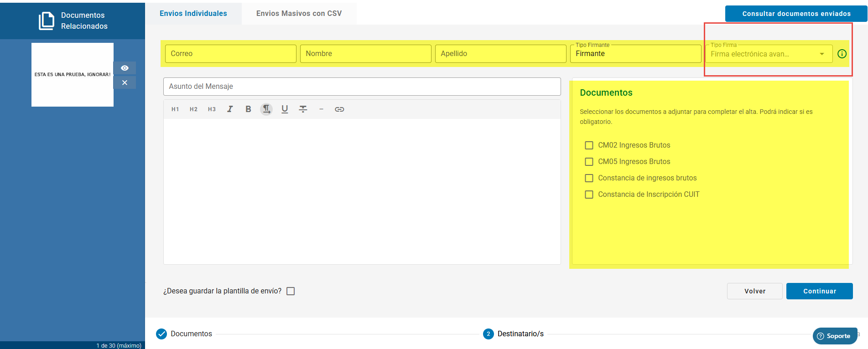Click the Nombre input field
The width and height of the screenshot is (868, 349).
click(x=366, y=54)
